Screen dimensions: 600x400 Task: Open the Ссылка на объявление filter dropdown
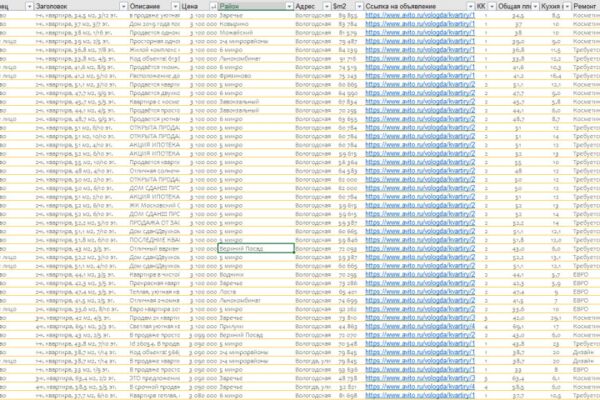pos(471,6)
